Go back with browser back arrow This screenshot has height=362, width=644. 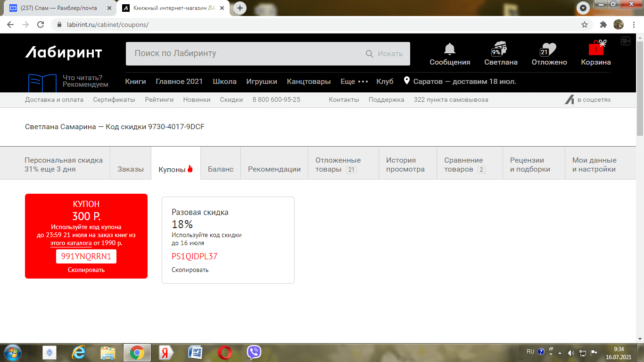coord(10,25)
